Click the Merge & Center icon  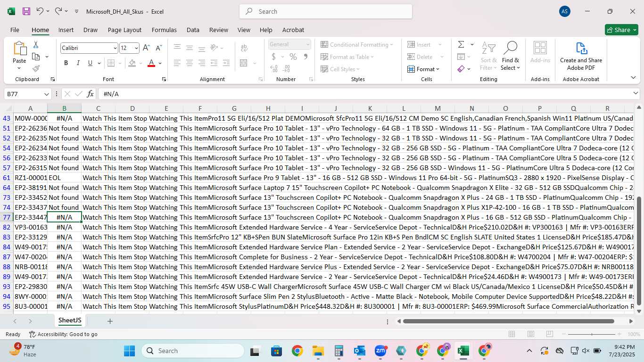click(244, 63)
